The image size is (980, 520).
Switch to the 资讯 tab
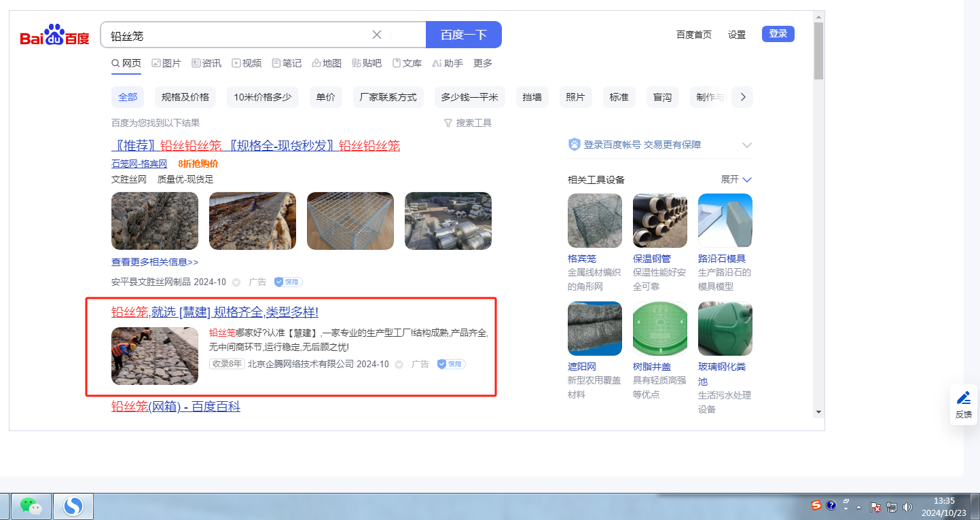click(206, 63)
